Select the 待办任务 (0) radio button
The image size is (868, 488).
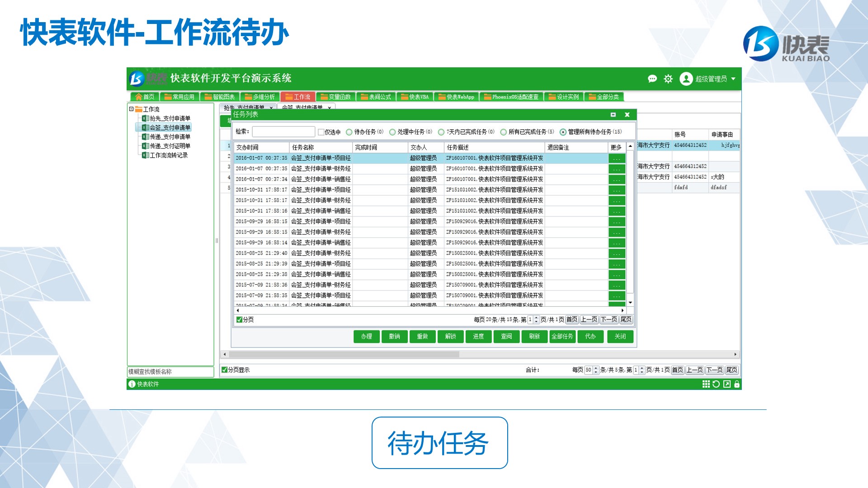click(349, 132)
